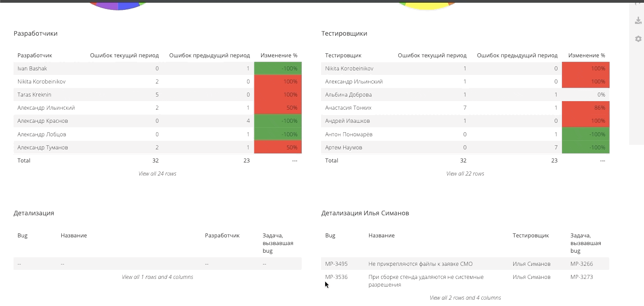
Task: Open causing task MP-3266
Action: (x=581, y=264)
